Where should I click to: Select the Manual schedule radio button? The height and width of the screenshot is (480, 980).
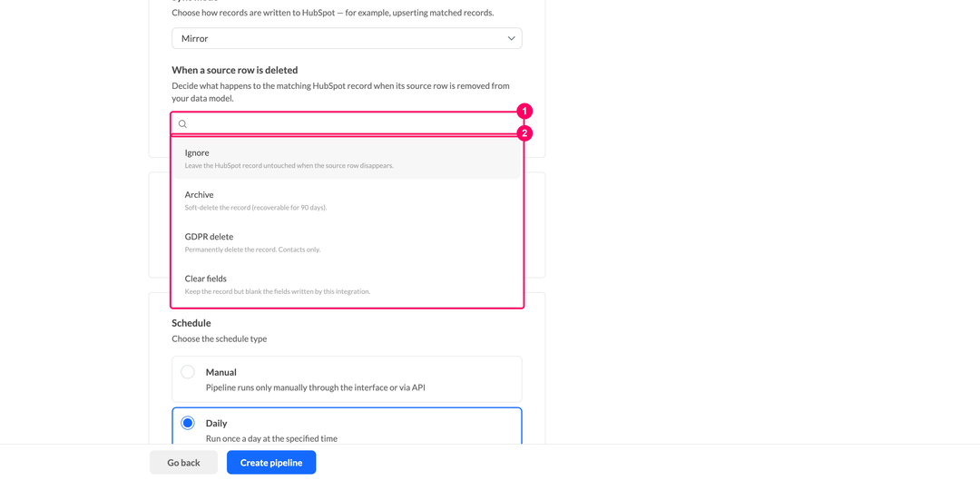tap(188, 372)
